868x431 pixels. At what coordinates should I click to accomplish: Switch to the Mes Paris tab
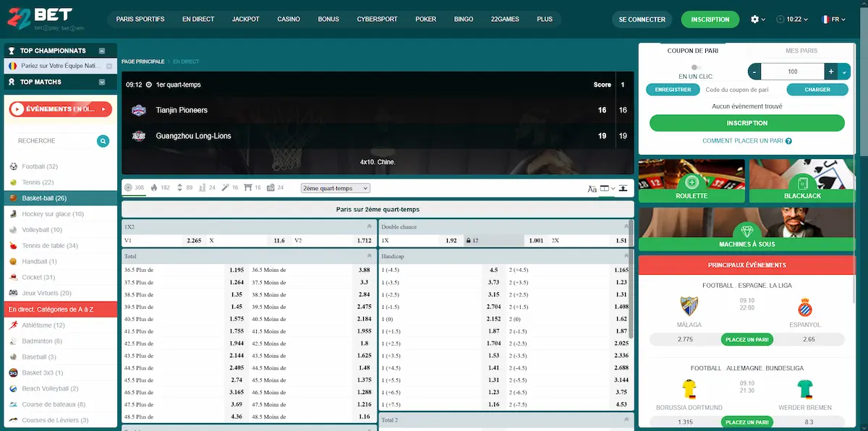[801, 51]
